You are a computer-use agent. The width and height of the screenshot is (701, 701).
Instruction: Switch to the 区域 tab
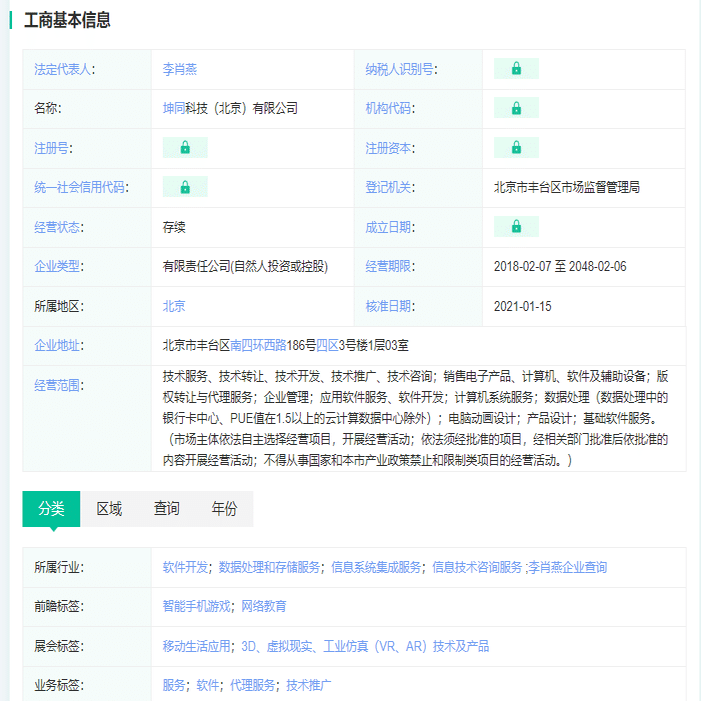[109, 508]
